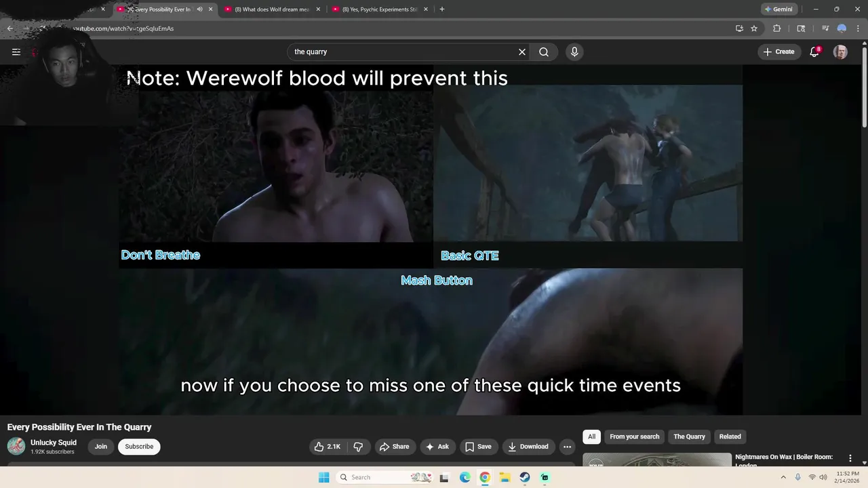Close the Psychic Experiments tab
This screenshot has width=868, height=488.
[426, 9]
